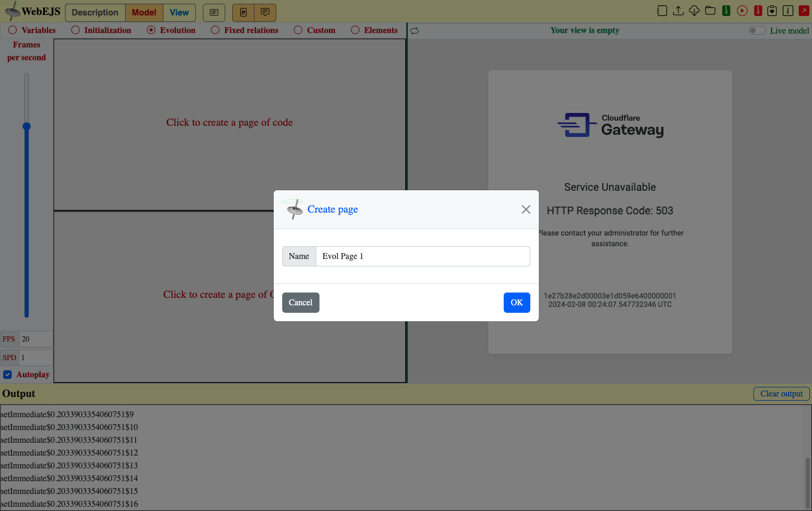Toggle the Live model switch
The height and width of the screenshot is (511, 812).
(x=757, y=30)
